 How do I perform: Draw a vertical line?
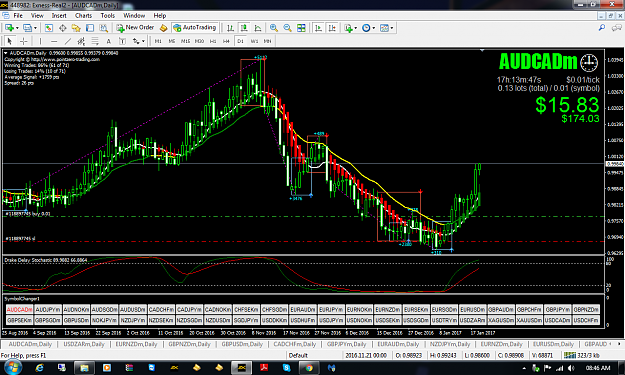[x=40, y=41]
